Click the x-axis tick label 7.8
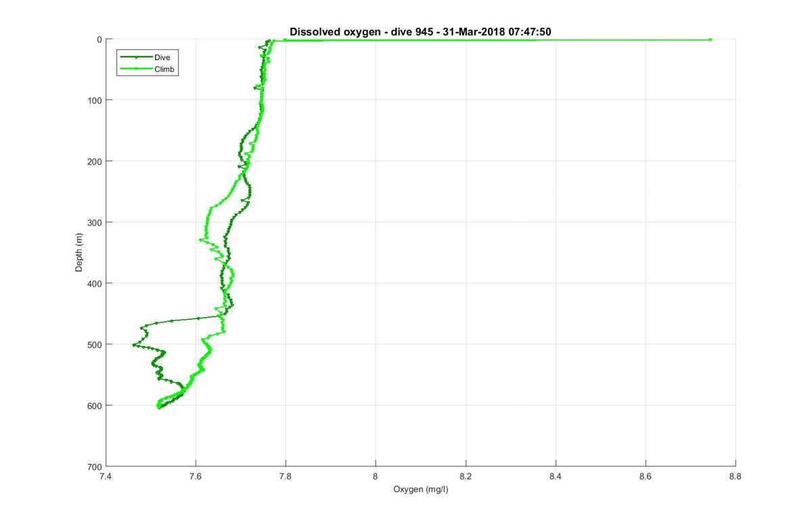812x524 pixels. [286, 476]
